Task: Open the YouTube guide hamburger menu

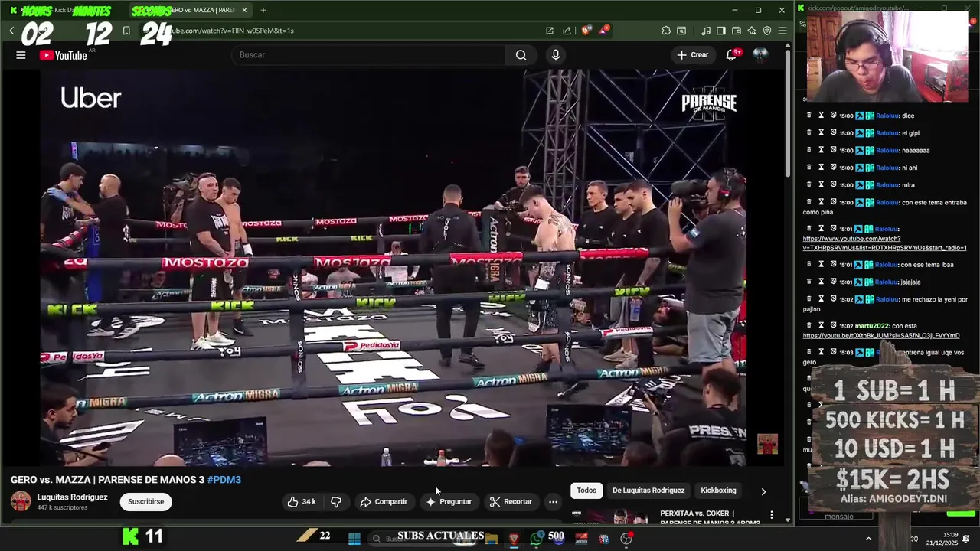Action: click(x=21, y=55)
